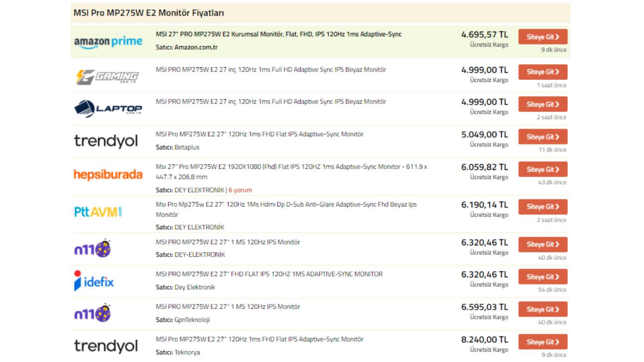Open n11 DEY-ELEKTRONİK product title link
The width and height of the screenshot is (644, 362).
pos(228,242)
